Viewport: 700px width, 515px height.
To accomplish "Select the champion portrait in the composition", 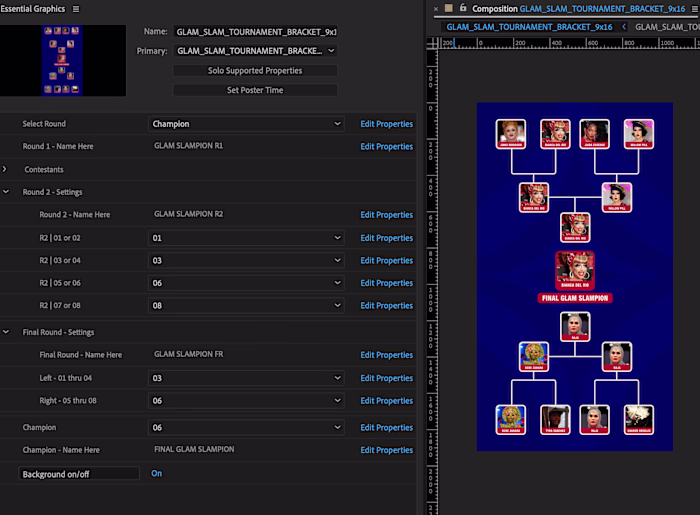I will tap(575, 270).
